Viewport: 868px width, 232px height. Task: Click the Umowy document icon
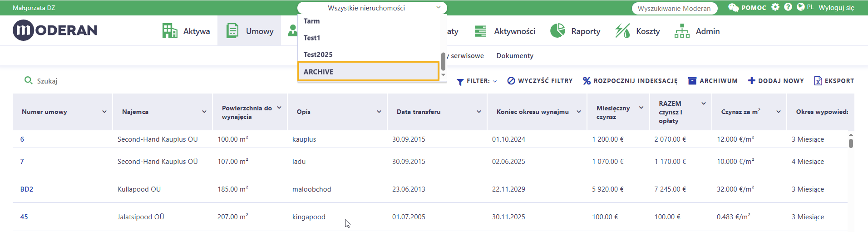click(232, 31)
